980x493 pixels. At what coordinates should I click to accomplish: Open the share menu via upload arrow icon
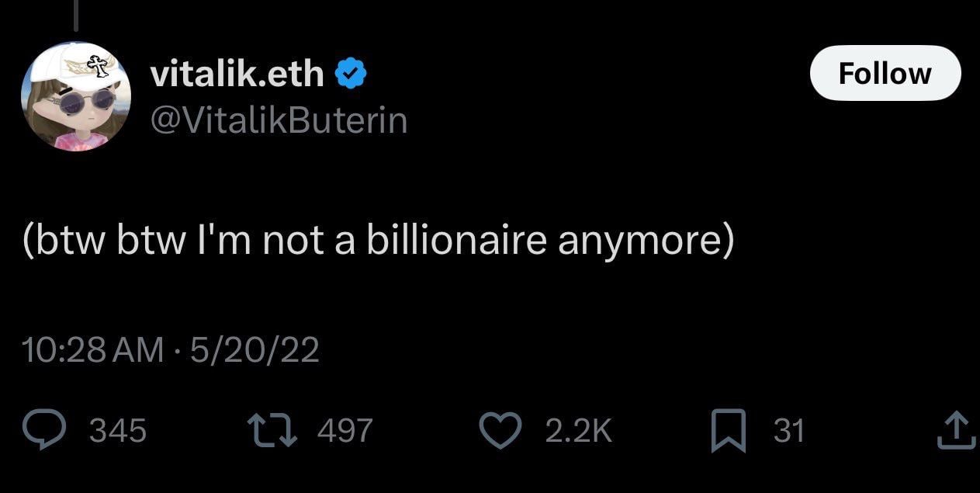(959, 429)
